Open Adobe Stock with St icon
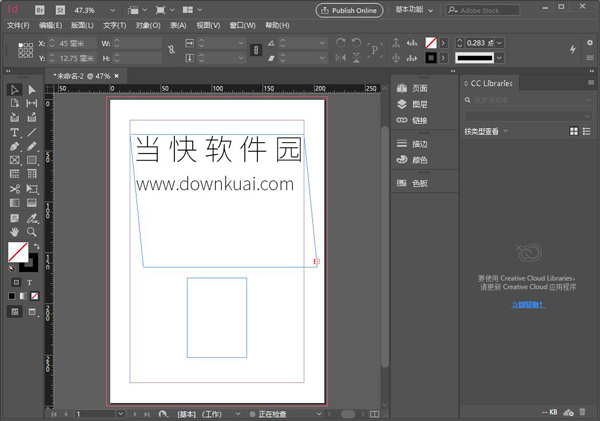600x421 pixels. pyautogui.click(x=60, y=10)
